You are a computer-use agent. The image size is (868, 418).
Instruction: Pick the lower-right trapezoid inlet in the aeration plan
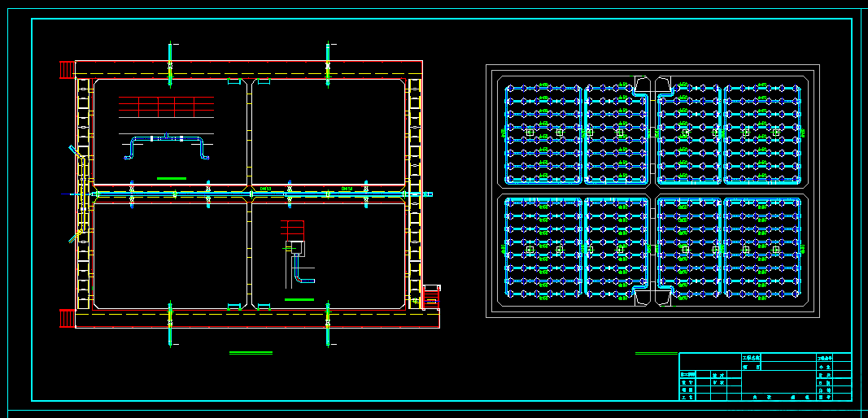pyautogui.click(x=663, y=298)
